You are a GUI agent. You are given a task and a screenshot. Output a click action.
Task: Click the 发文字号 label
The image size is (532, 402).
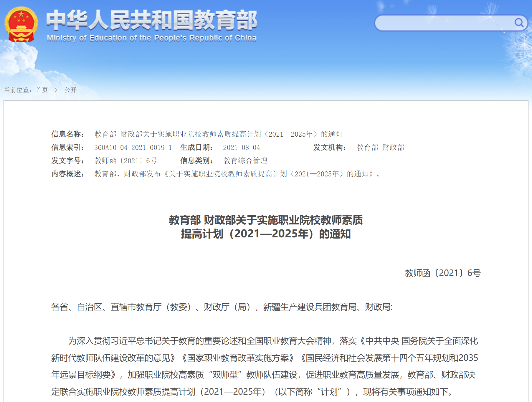pyautogui.click(x=68, y=161)
